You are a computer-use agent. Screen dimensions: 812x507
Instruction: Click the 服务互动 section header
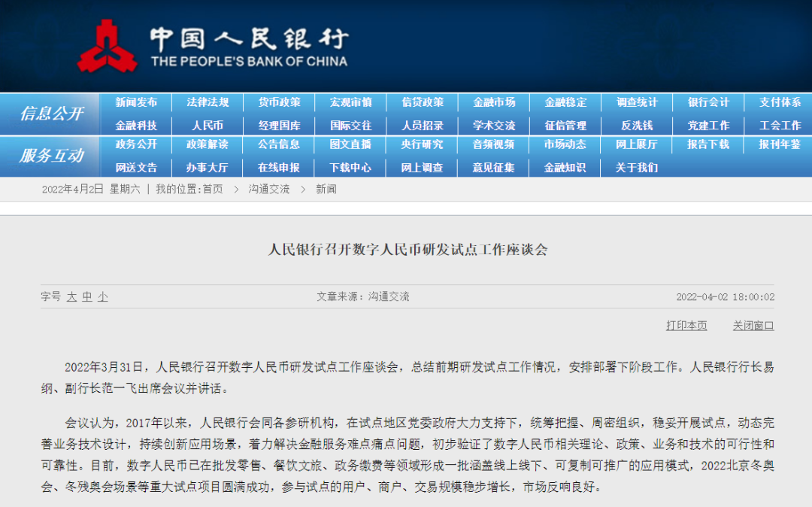(51, 156)
